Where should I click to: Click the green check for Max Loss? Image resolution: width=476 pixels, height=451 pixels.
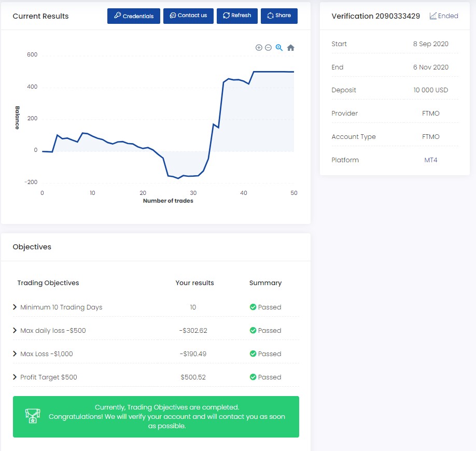253,354
